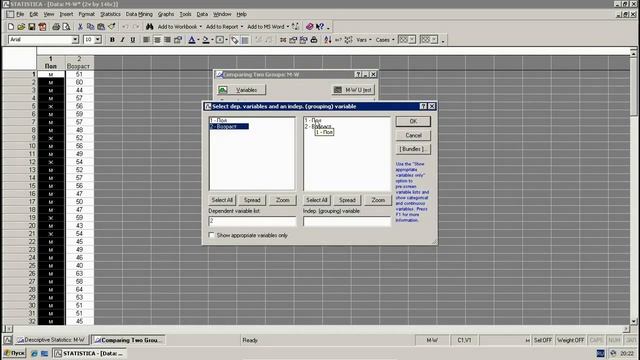Click the pink eraser-like icon beside Help
The image size is (640, 360).
(309, 27)
